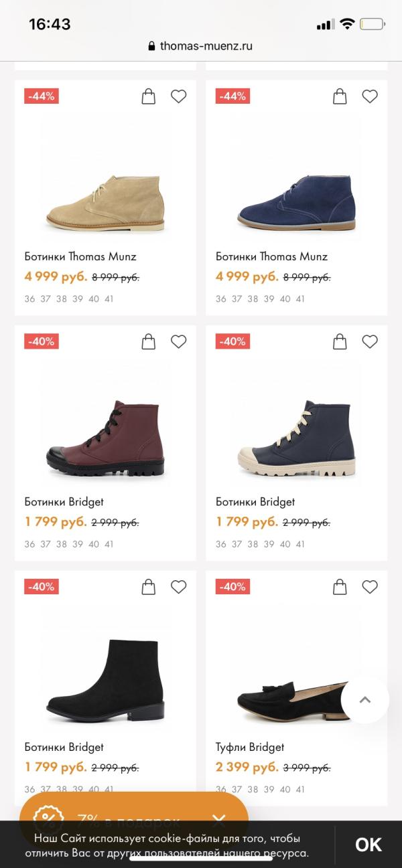Viewport: 402px width, 868px height.
Task: Add beige Thomas Munz boots to cart
Action: point(149,97)
